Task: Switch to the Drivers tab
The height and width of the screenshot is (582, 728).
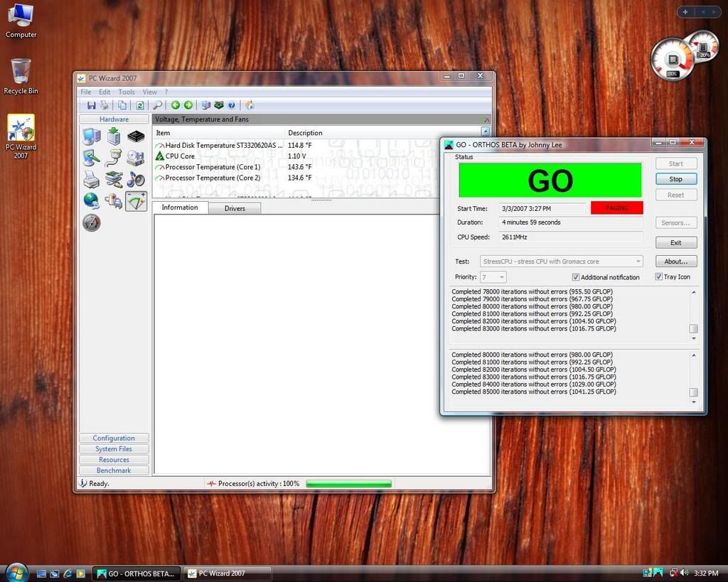Action: 235,208
